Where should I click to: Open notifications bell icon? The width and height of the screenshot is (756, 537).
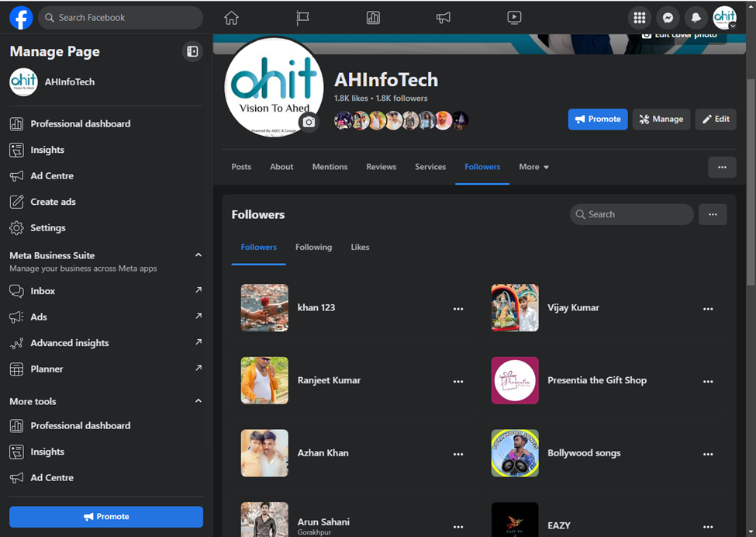696,18
